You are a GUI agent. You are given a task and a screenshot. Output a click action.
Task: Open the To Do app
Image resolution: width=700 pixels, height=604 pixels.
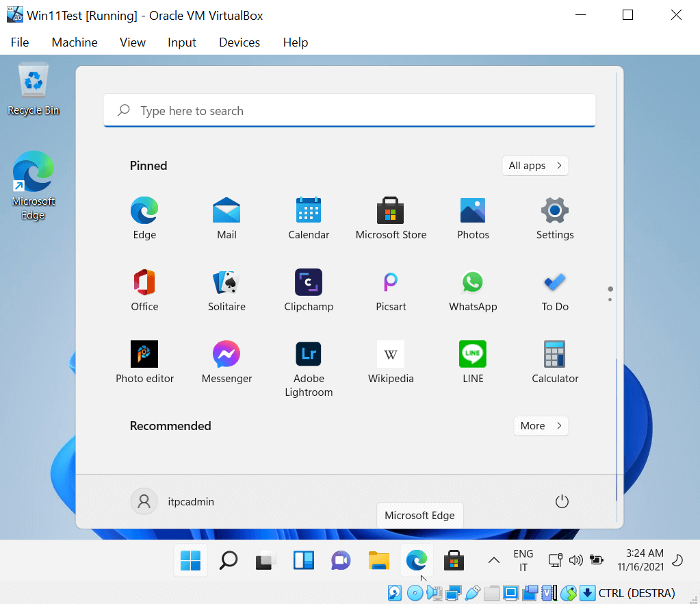[x=555, y=290]
